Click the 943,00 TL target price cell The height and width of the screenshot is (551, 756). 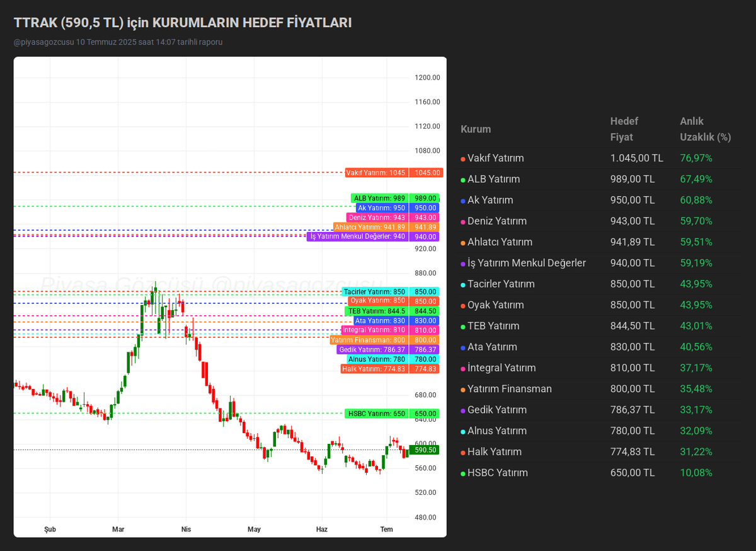(633, 221)
